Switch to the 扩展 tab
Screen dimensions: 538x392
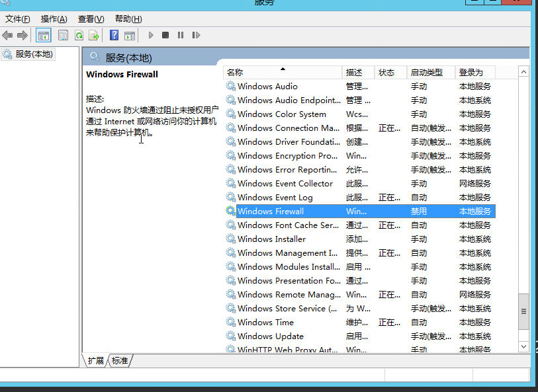tap(96, 361)
